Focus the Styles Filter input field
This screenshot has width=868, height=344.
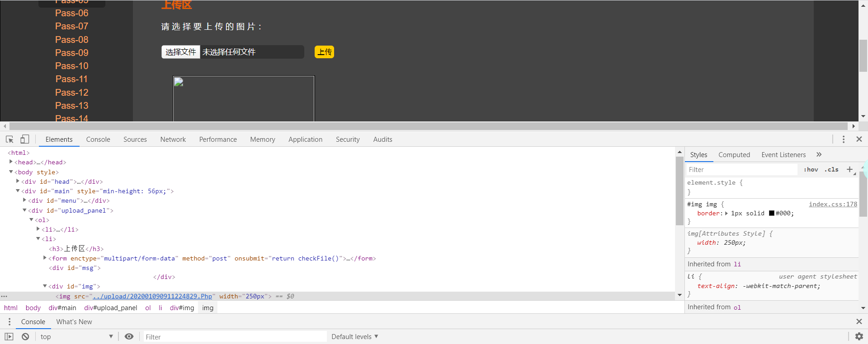point(741,170)
